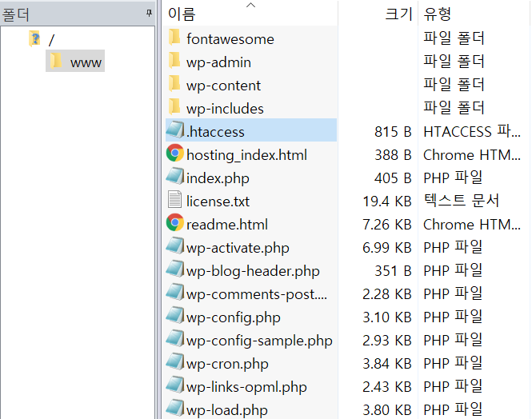Click the 815 B size value

tap(393, 132)
